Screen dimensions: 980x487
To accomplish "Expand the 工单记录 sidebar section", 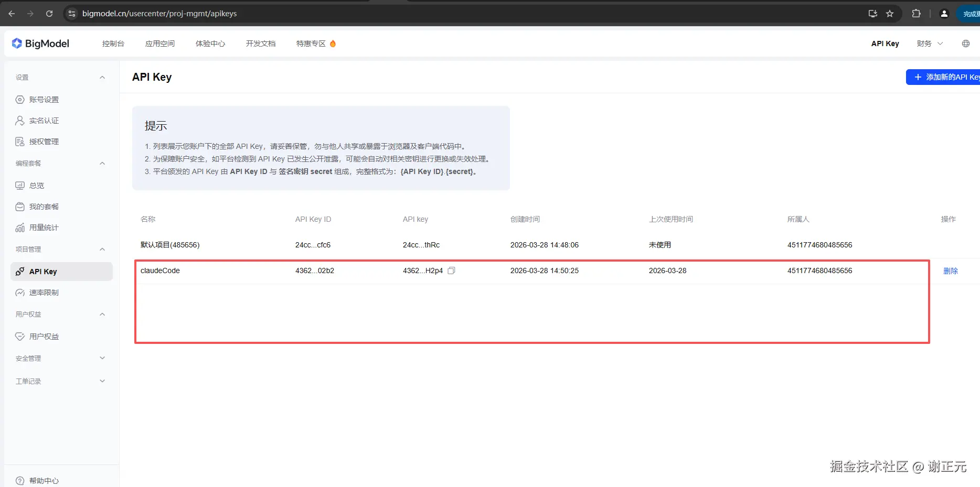I will 102,381.
